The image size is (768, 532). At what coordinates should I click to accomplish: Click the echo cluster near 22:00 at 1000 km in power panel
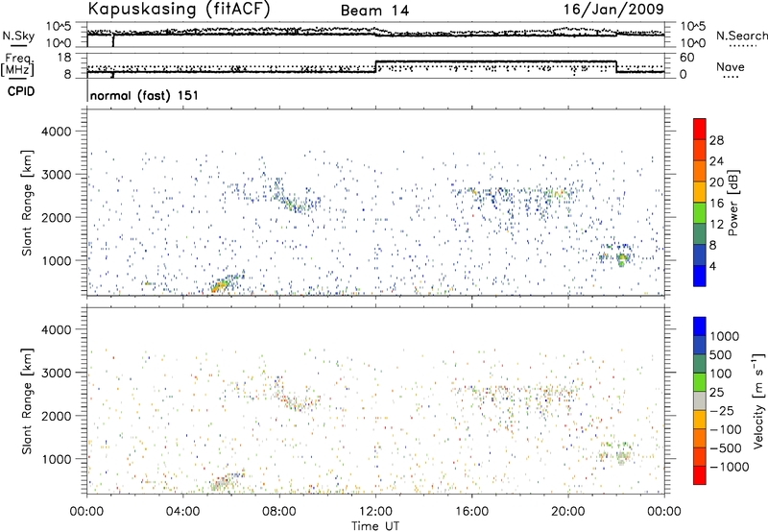coord(622,257)
